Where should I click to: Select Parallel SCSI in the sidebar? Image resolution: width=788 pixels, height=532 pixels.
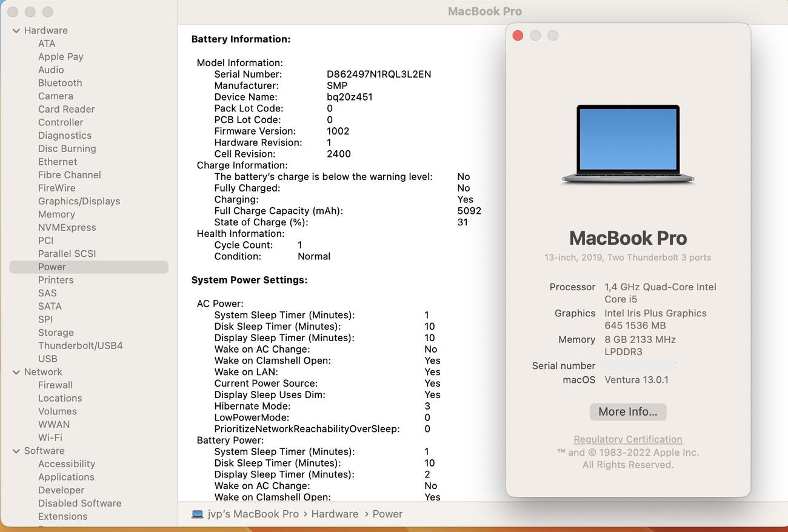[x=67, y=254]
